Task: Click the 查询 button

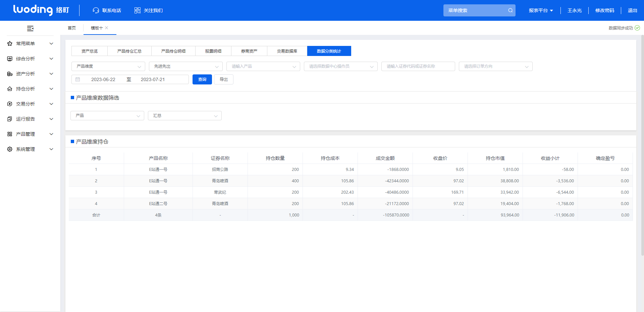Action: pos(202,79)
